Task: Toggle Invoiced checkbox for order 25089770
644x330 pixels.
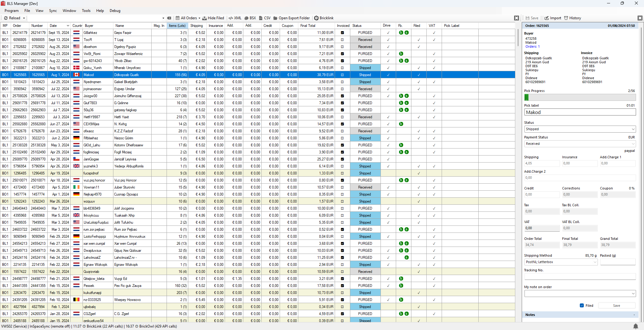Action: point(342,159)
